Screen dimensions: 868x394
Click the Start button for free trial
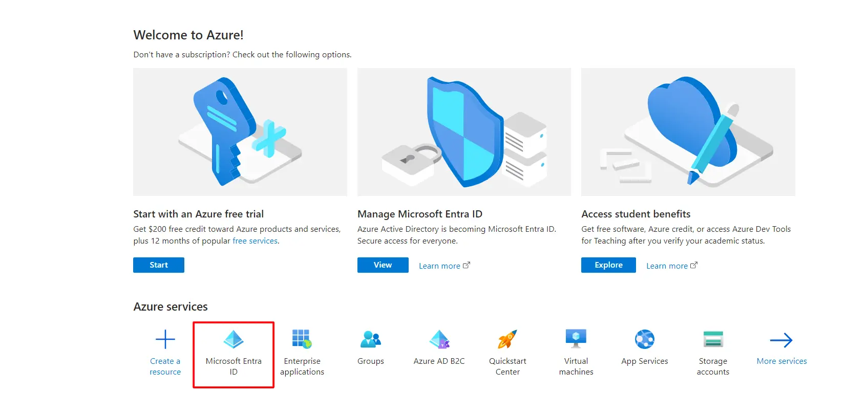tap(159, 265)
